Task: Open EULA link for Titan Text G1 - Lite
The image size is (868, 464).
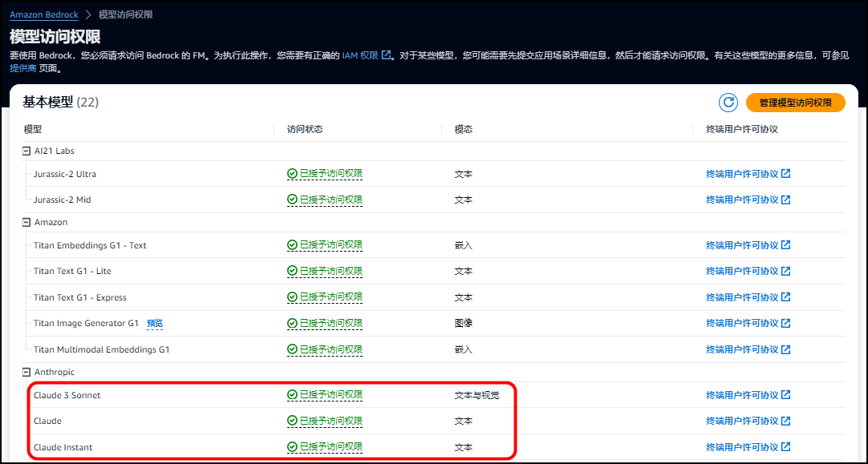Action: (x=748, y=271)
